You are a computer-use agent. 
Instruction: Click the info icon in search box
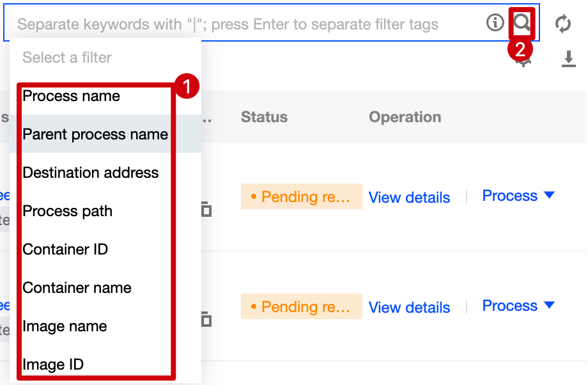click(495, 24)
